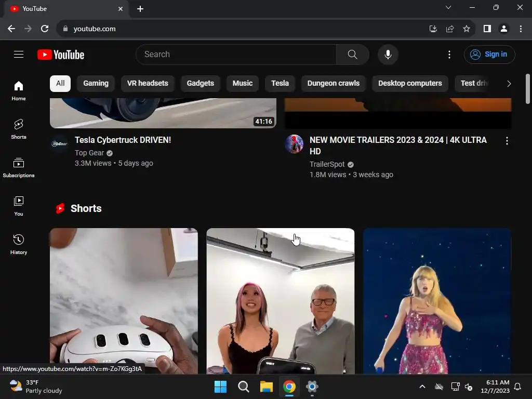
Task: Open a new browser tab
Action: pos(140,9)
